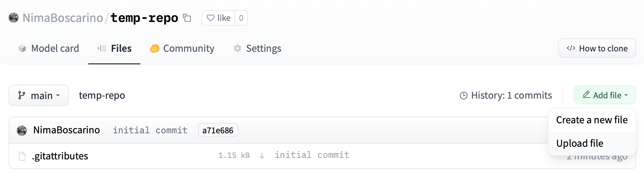
Task: Download .gitattributes via the arrow icon
Action: 262,156
